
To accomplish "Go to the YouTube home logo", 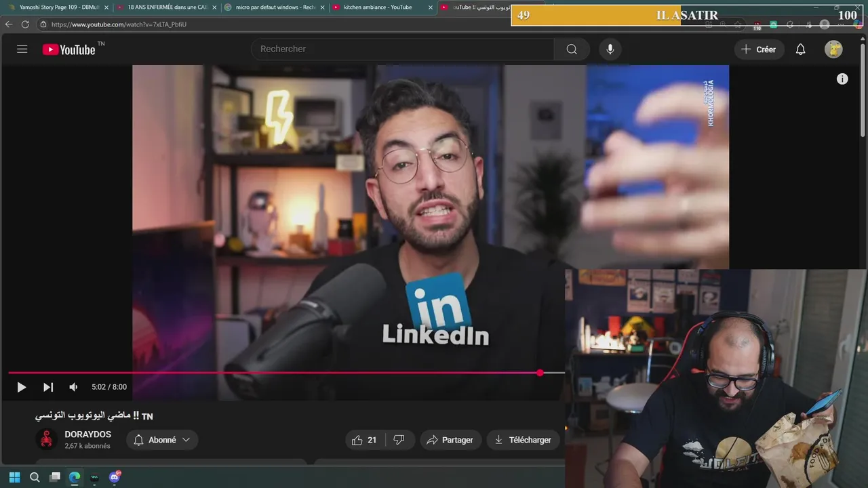I will (x=69, y=49).
